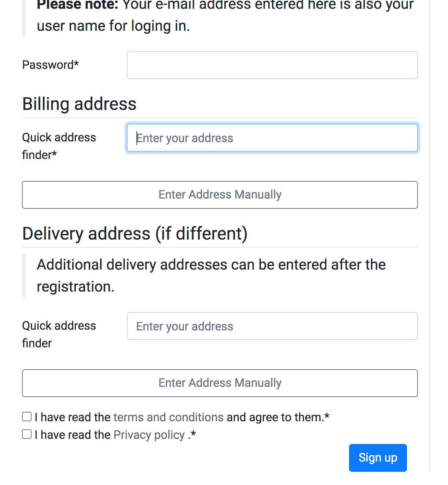Click the Delivery address quick finder placeholder

[x=272, y=326]
